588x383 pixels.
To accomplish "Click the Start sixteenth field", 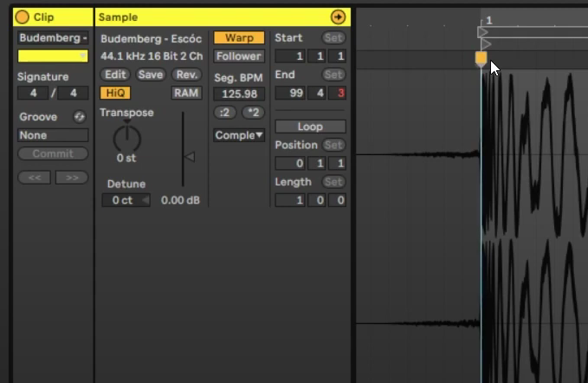I will coord(337,56).
